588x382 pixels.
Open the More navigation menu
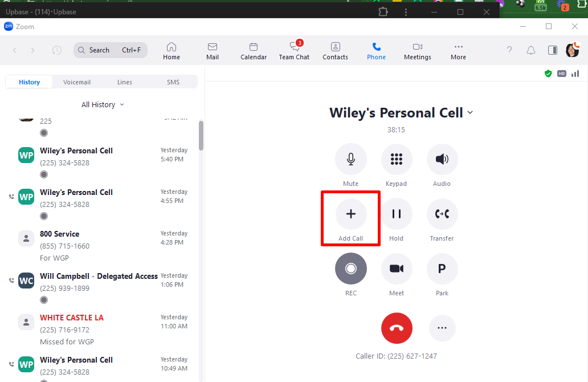(x=458, y=50)
